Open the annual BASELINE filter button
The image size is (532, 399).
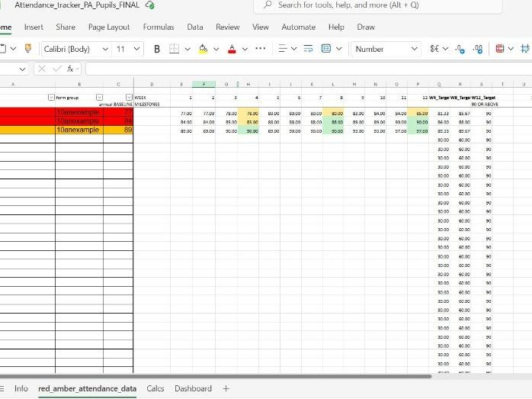129,98
